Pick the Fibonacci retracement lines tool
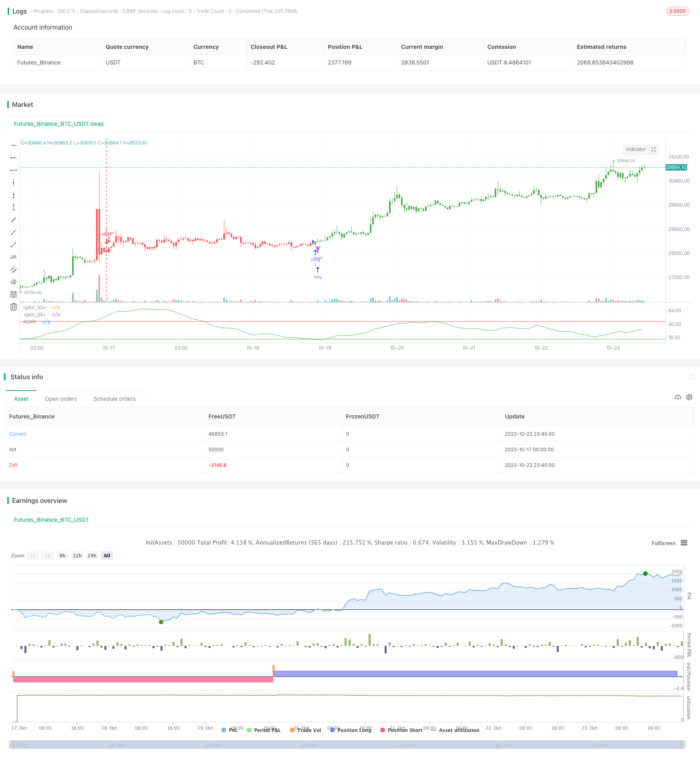The height and width of the screenshot is (760, 700). 14,294
